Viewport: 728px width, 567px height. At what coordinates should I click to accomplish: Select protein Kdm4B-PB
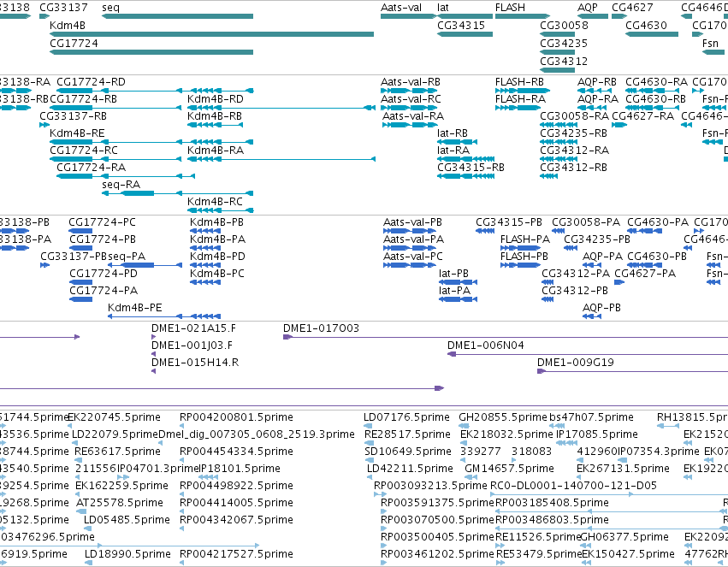pos(205,231)
